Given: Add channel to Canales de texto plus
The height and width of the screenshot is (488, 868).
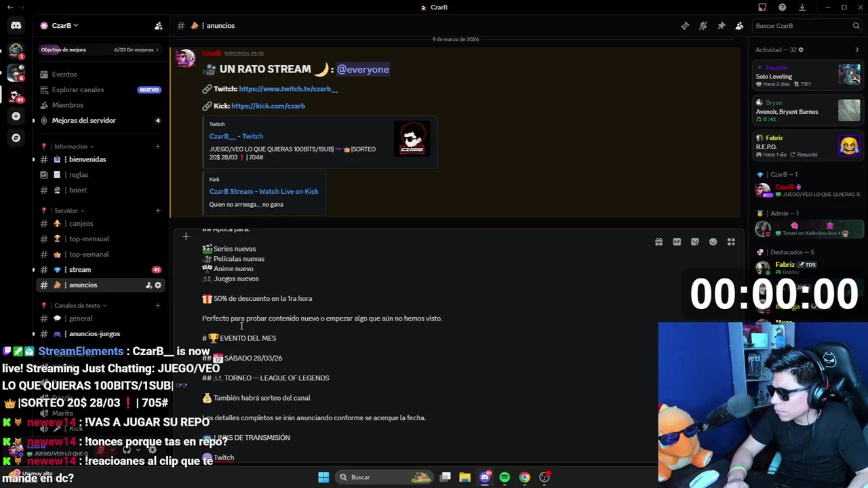Looking at the screenshot, I should click(x=158, y=306).
